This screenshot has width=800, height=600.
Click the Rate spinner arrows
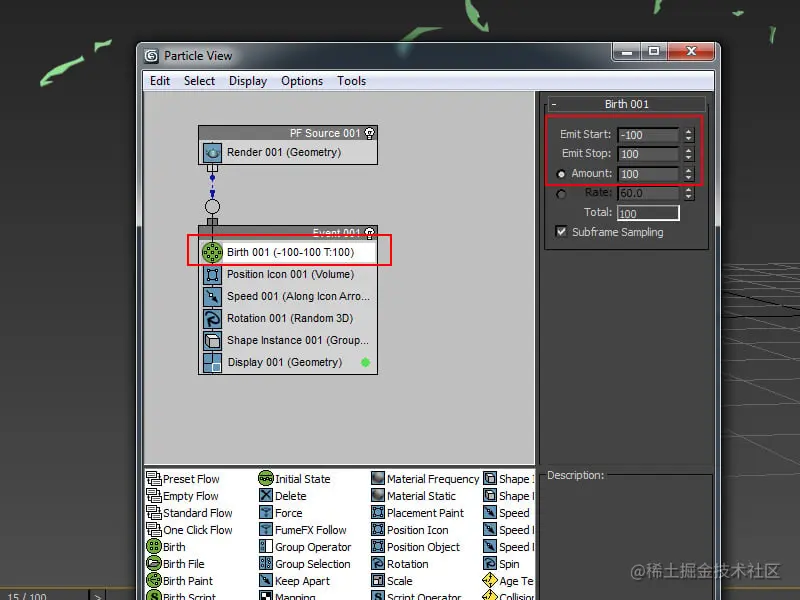pos(689,193)
